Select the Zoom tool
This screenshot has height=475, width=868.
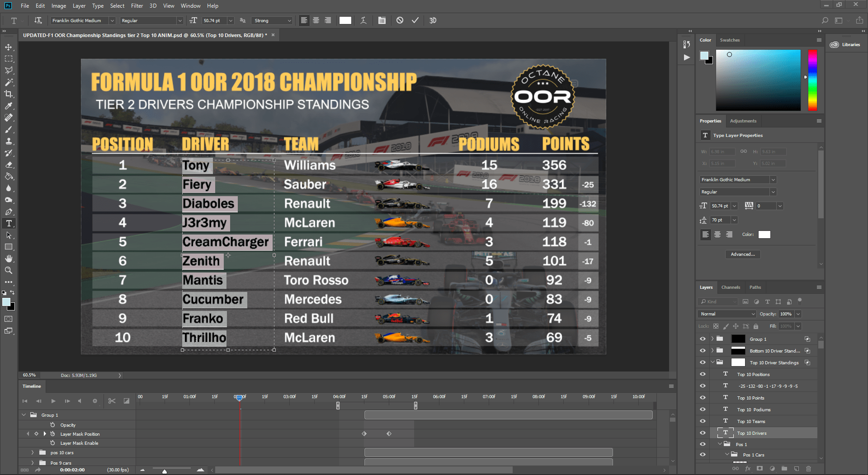(x=8, y=270)
